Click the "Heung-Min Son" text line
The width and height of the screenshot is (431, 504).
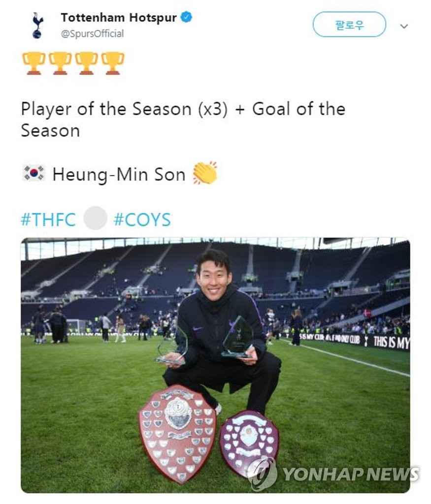(x=118, y=174)
